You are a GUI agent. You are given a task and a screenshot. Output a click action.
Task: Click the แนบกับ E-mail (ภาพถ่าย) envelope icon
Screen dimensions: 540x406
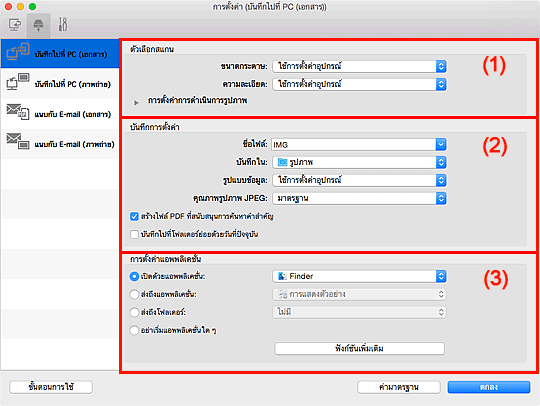point(18,142)
